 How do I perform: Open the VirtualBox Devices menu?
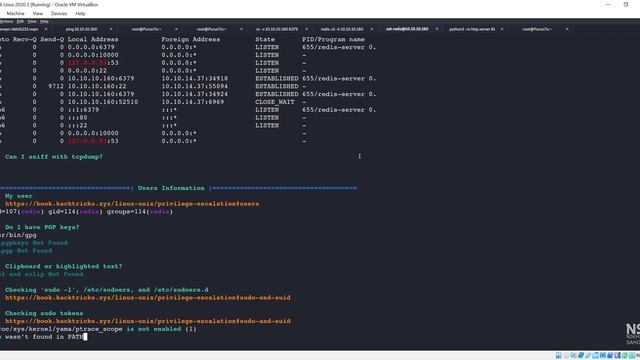click(x=59, y=13)
